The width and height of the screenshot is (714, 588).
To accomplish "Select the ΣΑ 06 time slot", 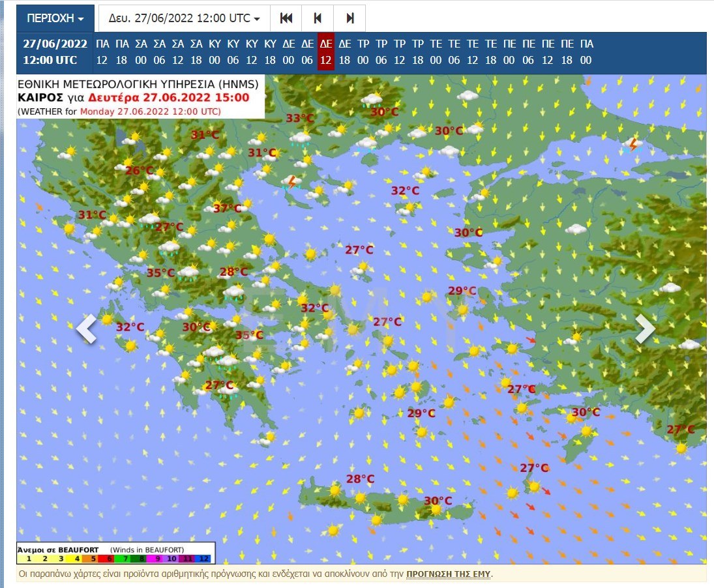I will (159, 52).
